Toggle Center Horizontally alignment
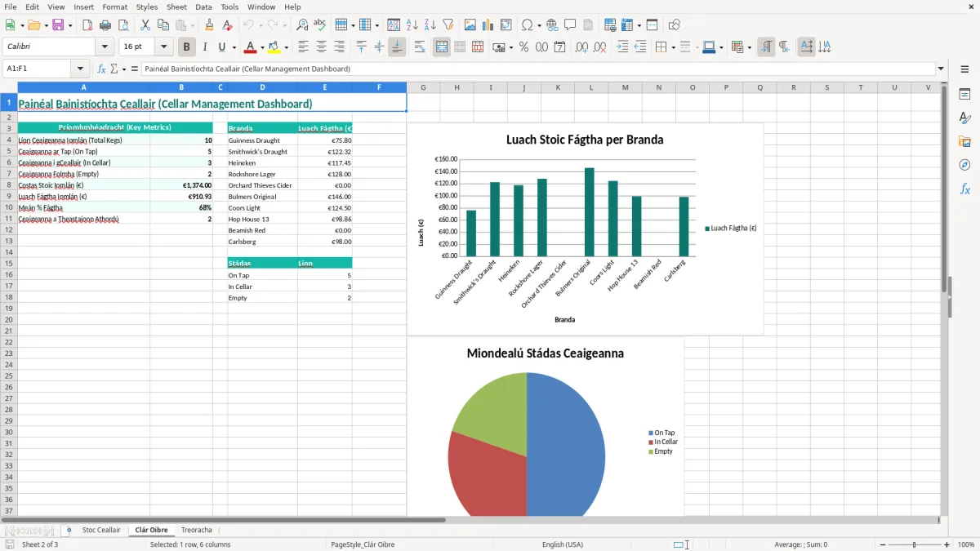 tap(321, 47)
